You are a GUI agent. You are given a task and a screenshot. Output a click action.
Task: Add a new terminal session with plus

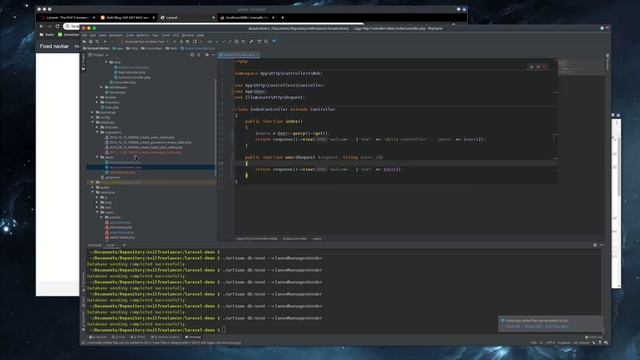[124, 245]
